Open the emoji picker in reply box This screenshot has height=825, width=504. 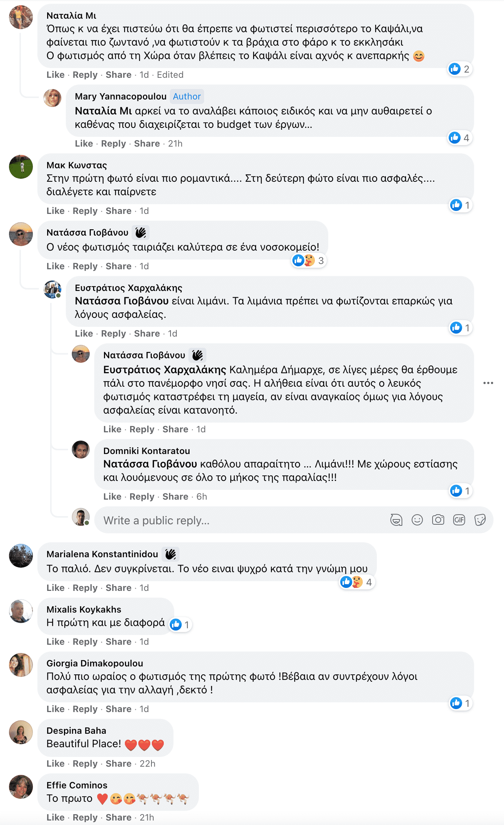[x=417, y=520]
